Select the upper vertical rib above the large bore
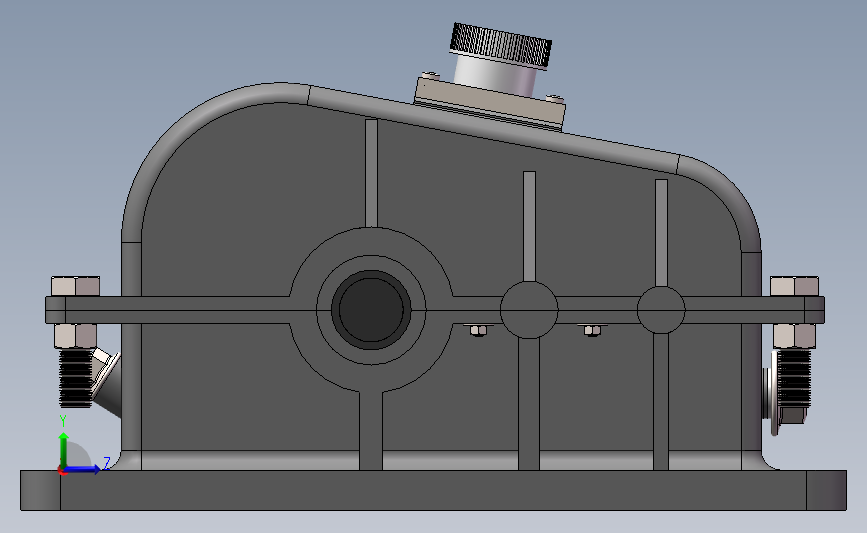The image size is (867, 533). 372,173
